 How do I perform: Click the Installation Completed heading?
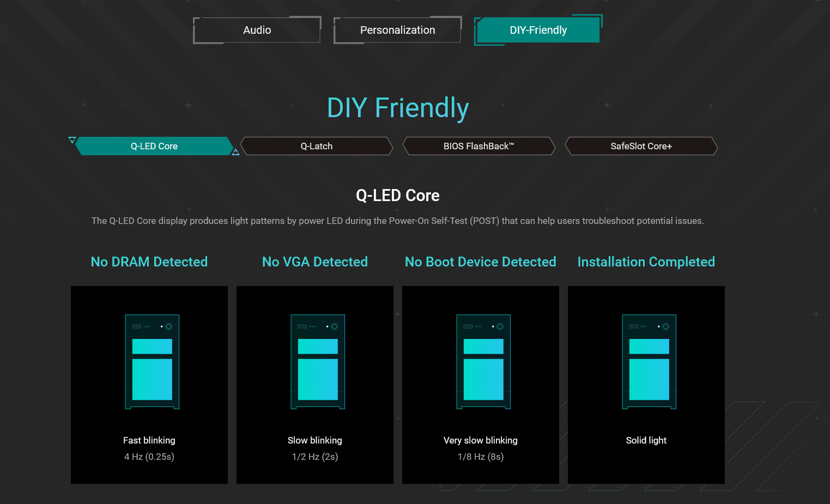pyautogui.click(x=646, y=262)
